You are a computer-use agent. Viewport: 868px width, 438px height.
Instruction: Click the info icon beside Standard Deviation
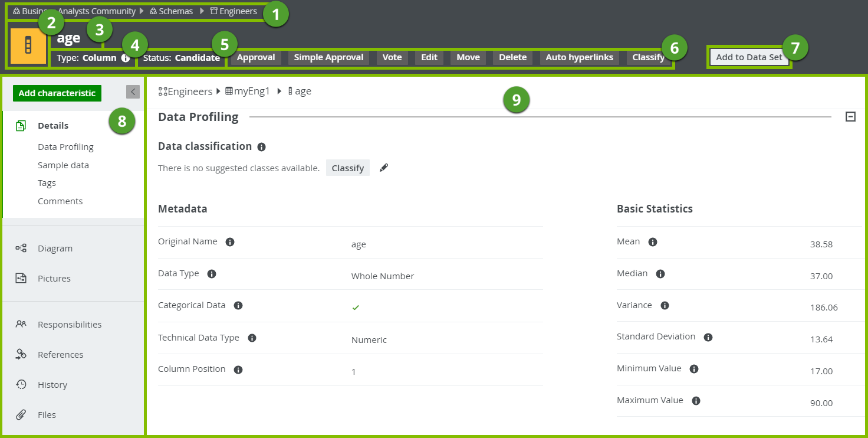coord(708,337)
